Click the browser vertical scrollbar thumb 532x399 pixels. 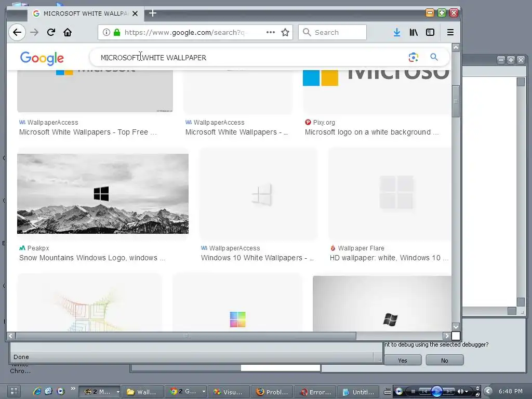(456, 101)
